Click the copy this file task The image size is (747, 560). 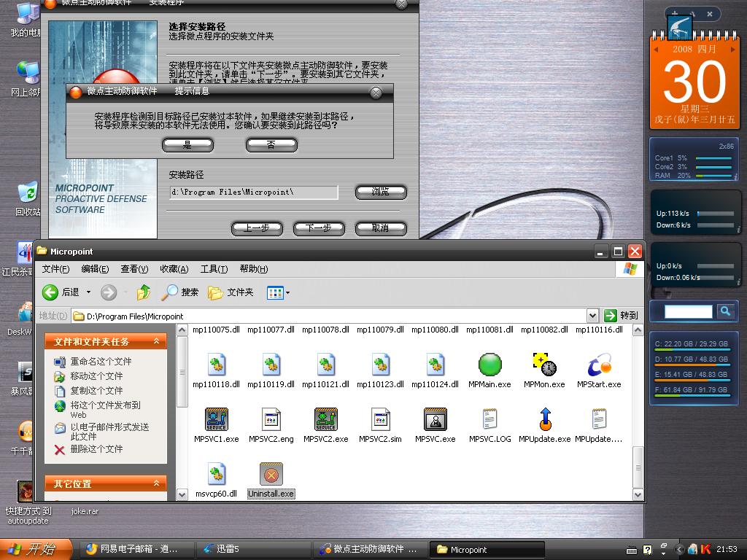tap(88, 391)
